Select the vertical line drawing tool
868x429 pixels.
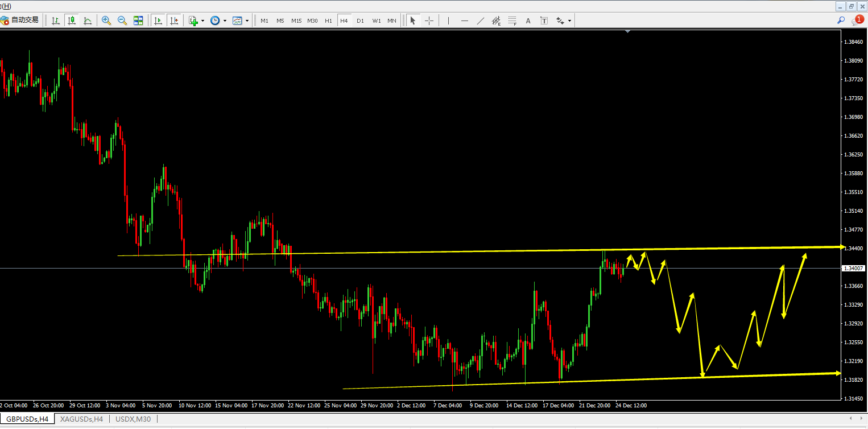tap(448, 20)
